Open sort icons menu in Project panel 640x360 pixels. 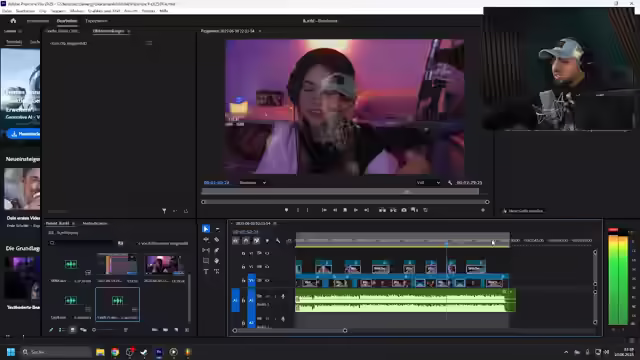click(x=126, y=330)
